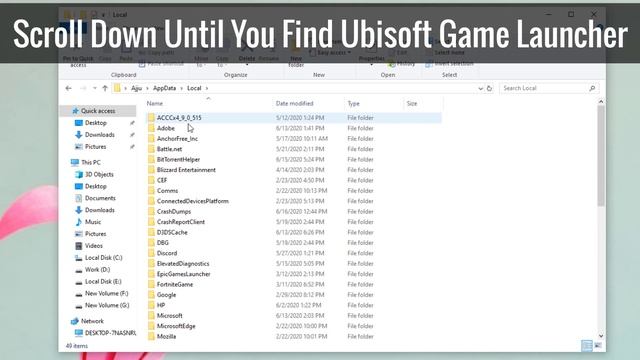Select the ACCCx4_9_0_515 folder icon
640x360 pixels.
pyautogui.click(x=151, y=118)
